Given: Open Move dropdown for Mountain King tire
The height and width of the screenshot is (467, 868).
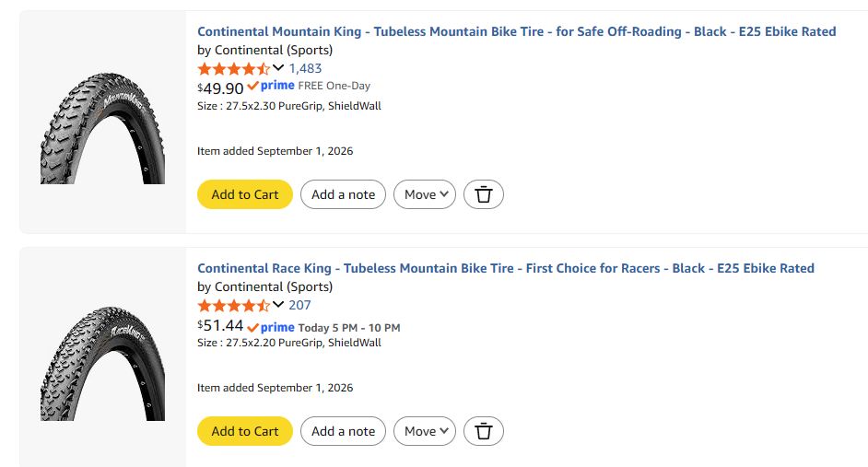Looking at the screenshot, I should [425, 194].
